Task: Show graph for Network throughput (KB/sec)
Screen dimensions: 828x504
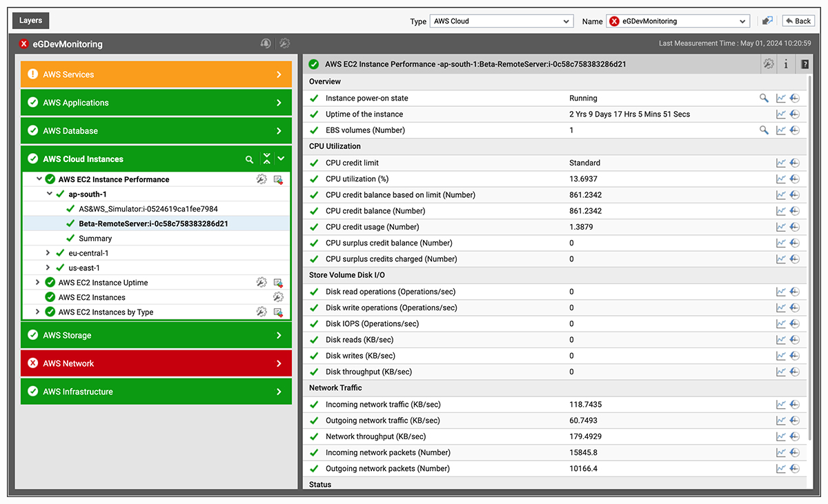Action: (x=781, y=436)
